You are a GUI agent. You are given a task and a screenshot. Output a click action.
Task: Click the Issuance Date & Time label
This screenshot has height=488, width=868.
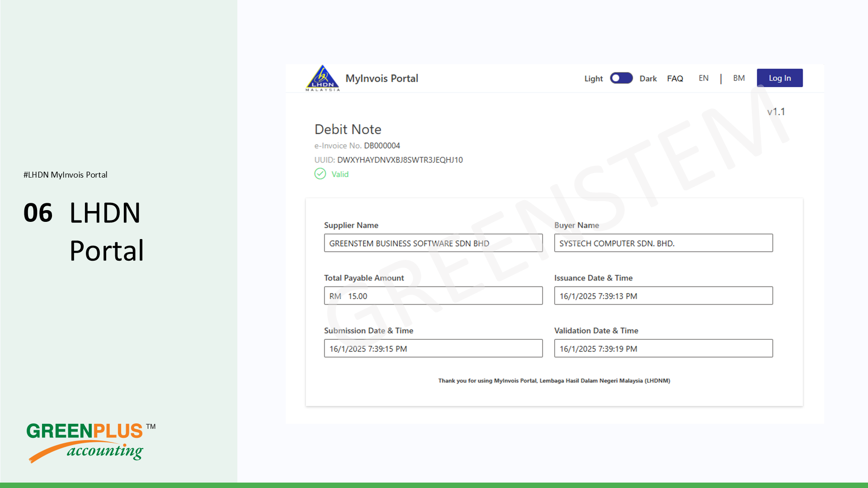(594, 278)
